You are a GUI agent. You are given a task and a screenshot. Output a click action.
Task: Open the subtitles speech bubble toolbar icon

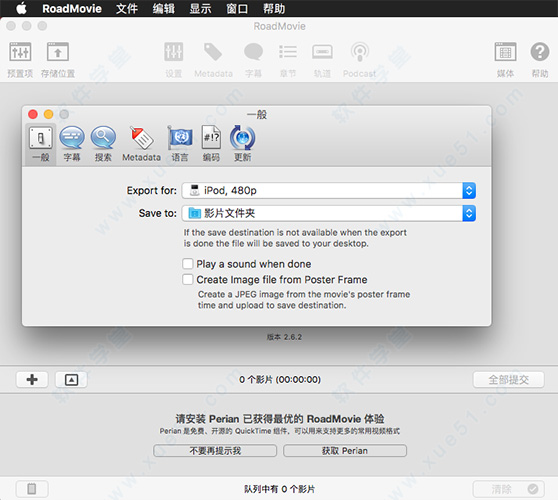[253, 52]
